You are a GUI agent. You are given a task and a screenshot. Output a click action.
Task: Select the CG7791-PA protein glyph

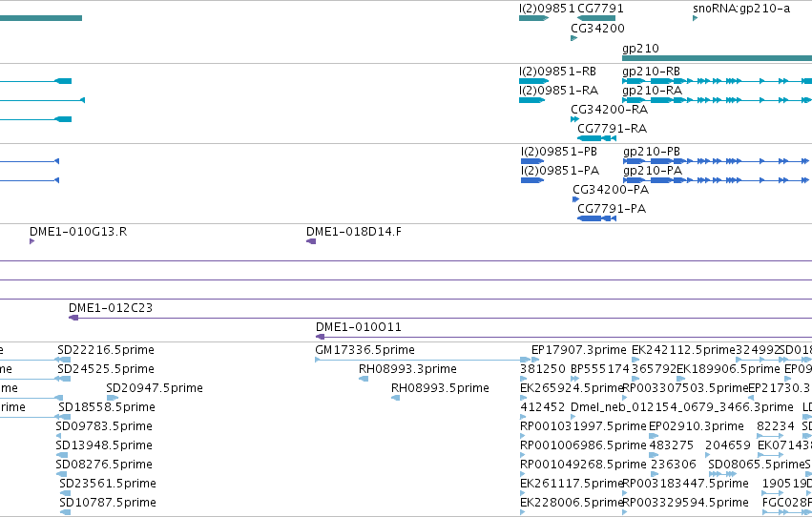pyautogui.click(x=596, y=218)
